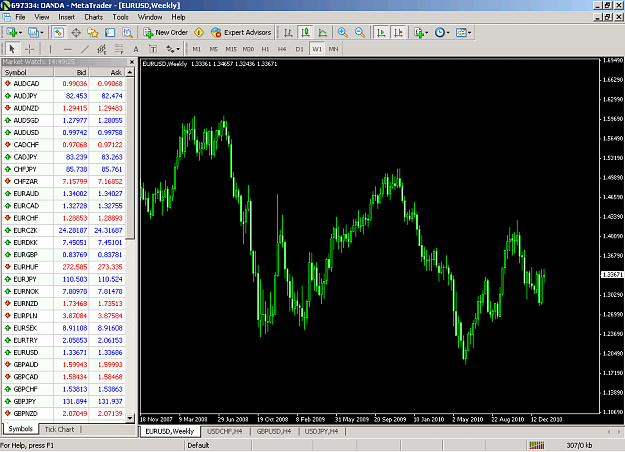This screenshot has height=452, width=625.
Task: Select the text (A) tool
Action: 136,49
